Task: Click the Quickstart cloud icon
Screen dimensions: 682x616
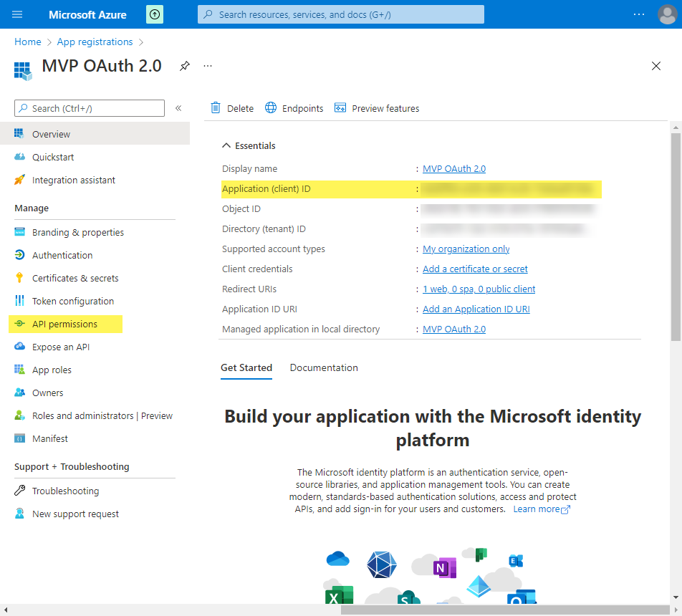Action: [x=19, y=157]
